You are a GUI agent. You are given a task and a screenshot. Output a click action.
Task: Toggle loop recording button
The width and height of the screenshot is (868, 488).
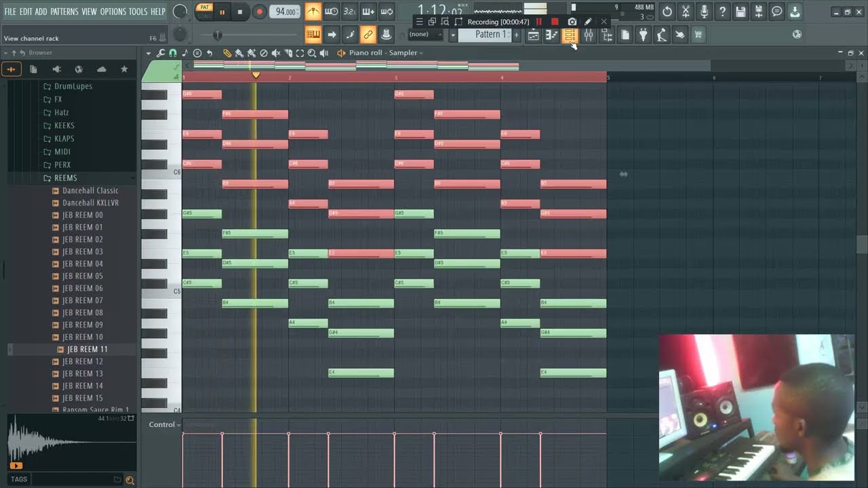pyautogui.click(x=387, y=12)
